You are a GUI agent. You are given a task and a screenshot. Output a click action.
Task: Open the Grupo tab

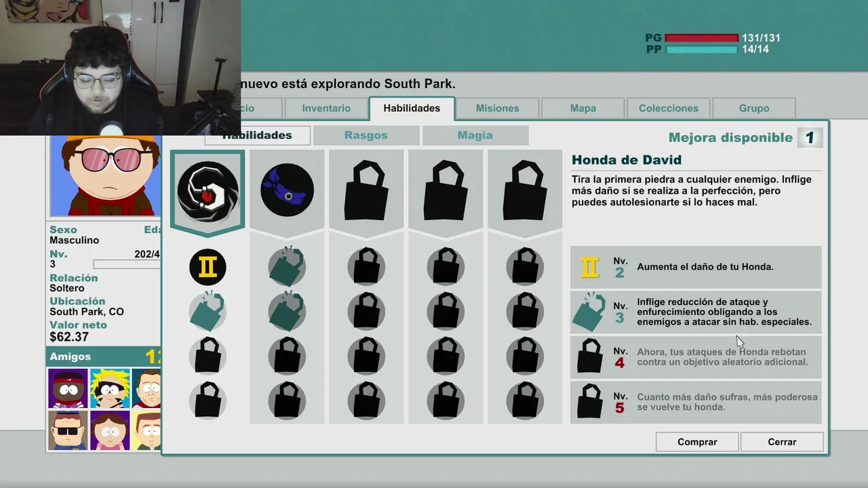(754, 108)
